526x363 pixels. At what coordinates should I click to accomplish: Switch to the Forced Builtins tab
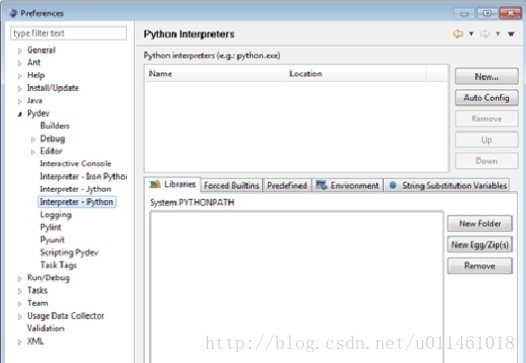tap(231, 186)
